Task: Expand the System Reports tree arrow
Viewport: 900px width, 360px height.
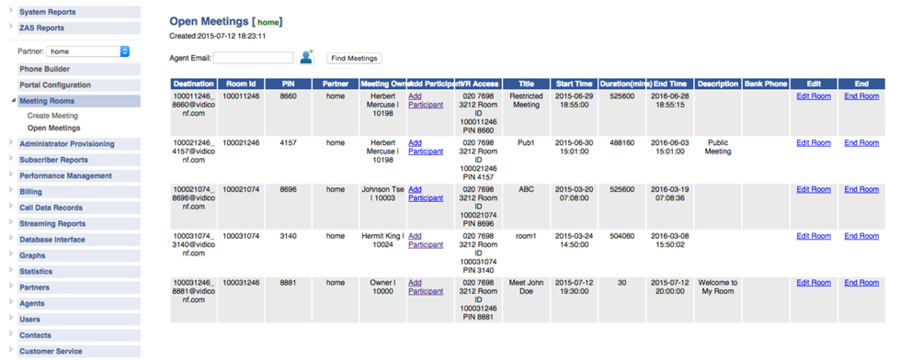Action: (11, 10)
